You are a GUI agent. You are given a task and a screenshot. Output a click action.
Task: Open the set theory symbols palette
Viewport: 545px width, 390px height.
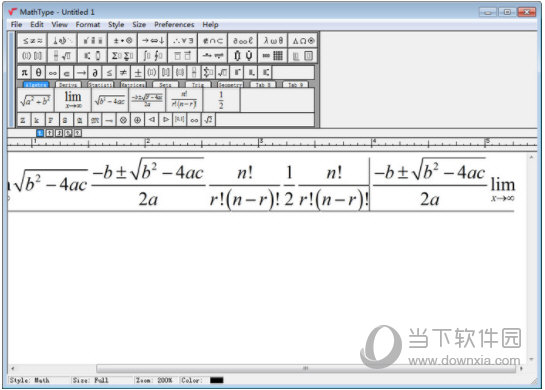(x=213, y=41)
